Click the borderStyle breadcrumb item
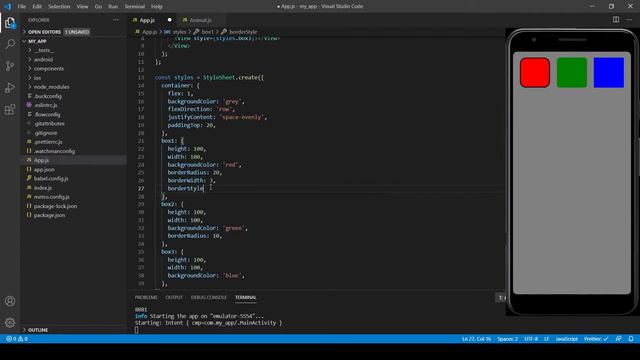This screenshot has height=360, width=640. click(243, 32)
